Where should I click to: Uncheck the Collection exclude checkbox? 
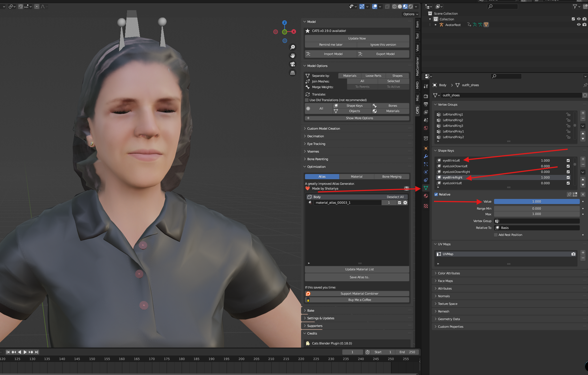click(573, 19)
